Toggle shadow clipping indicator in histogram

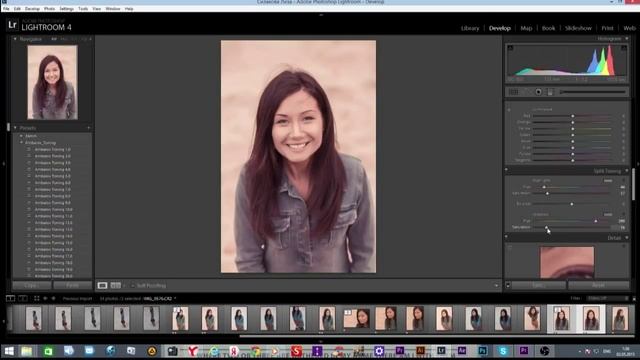pyautogui.click(x=510, y=48)
